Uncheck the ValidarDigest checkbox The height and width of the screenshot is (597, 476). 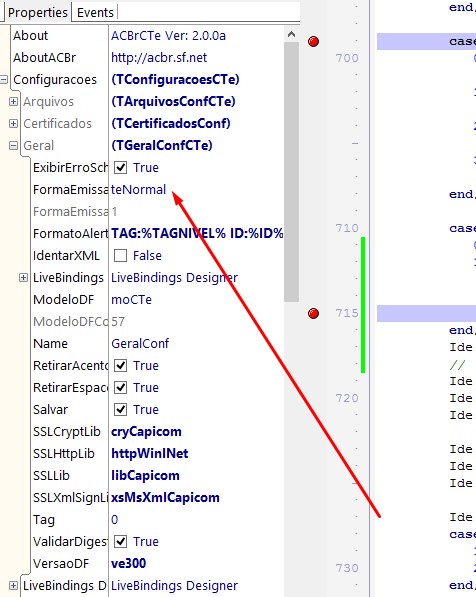coord(121,541)
